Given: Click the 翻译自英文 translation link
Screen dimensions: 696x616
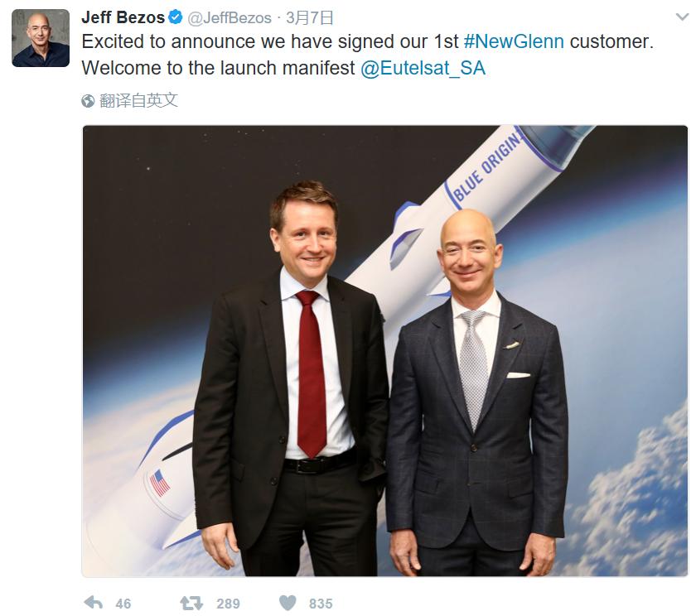Looking at the screenshot, I should (x=138, y=101).
